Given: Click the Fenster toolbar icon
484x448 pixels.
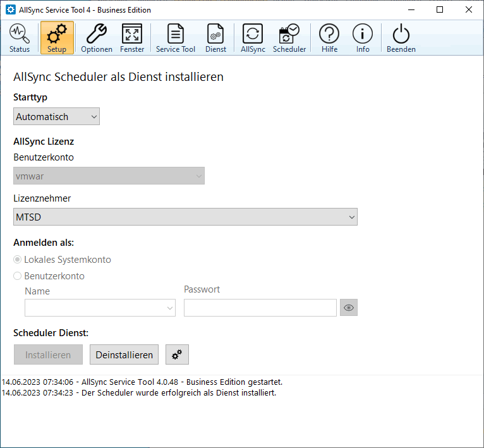Looking at the screenshot, I should (x=132, y=38).
